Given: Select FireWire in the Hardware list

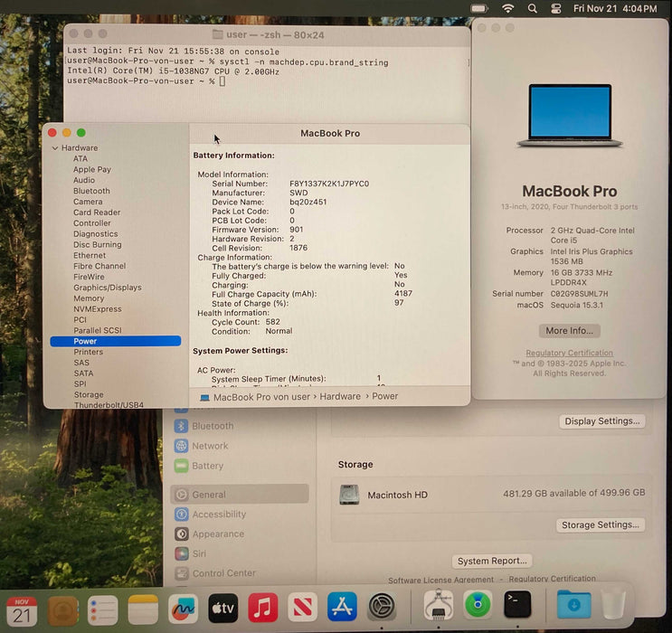Looking at the screenshot, I should pyautogui.click(x=89, y=277).
